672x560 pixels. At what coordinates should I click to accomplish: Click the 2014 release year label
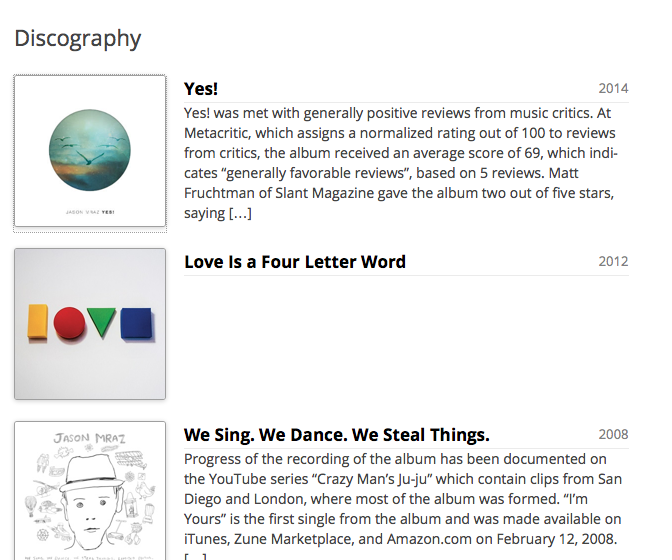tap(613, 88)
